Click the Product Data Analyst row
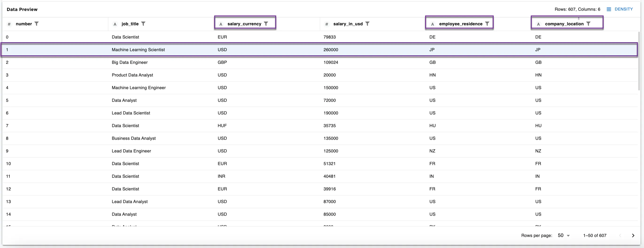Screen dimensions: 644x248 click(132, 75)
